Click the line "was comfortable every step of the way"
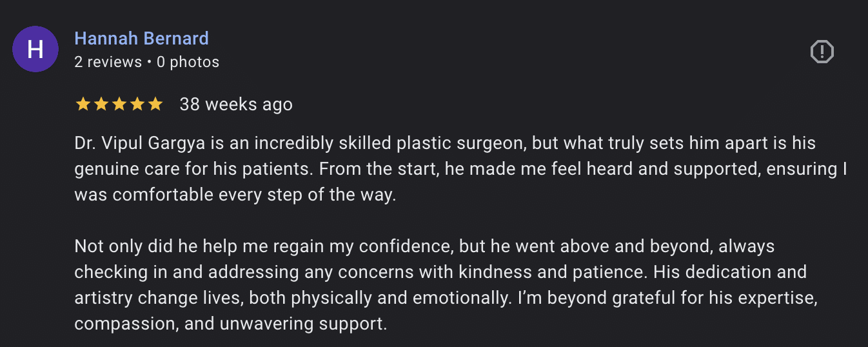Image resolution: width=868 pixels, height=347 pixels. click(x=235, y=195)
